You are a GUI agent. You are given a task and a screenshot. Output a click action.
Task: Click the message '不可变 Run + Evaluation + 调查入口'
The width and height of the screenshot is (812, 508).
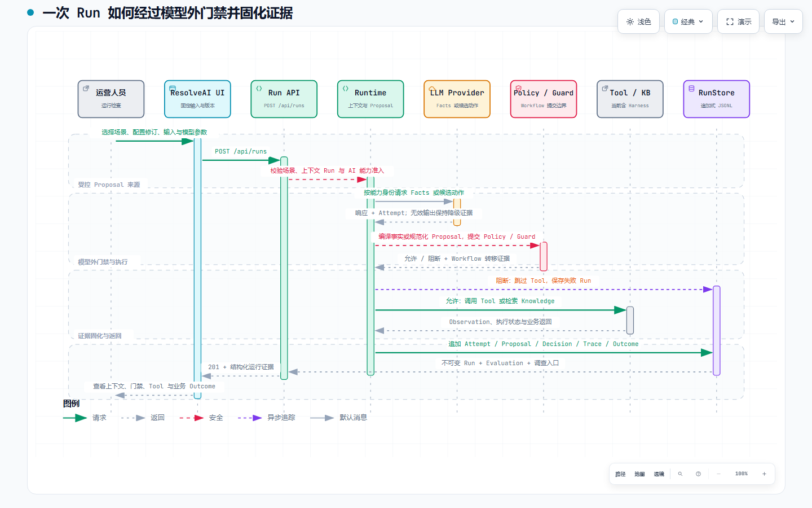[500, 363]
